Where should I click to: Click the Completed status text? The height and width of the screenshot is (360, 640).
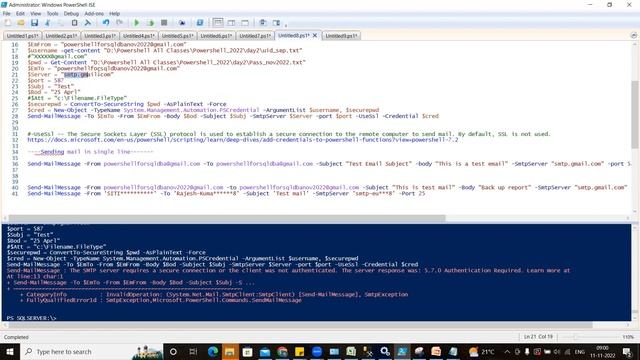[16, 337]
